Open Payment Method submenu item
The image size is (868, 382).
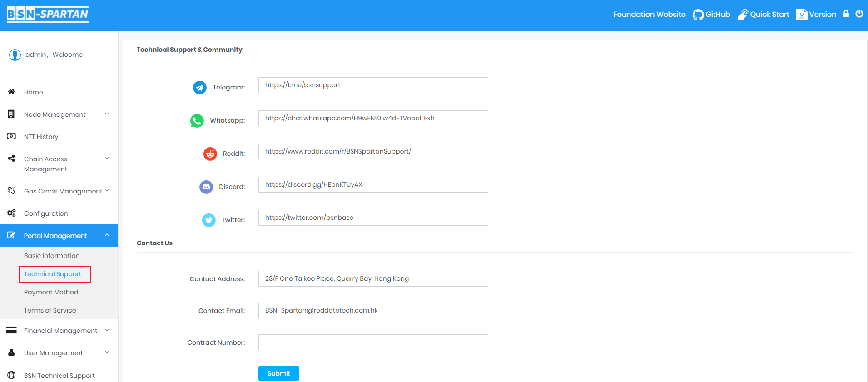coord(51,292)
